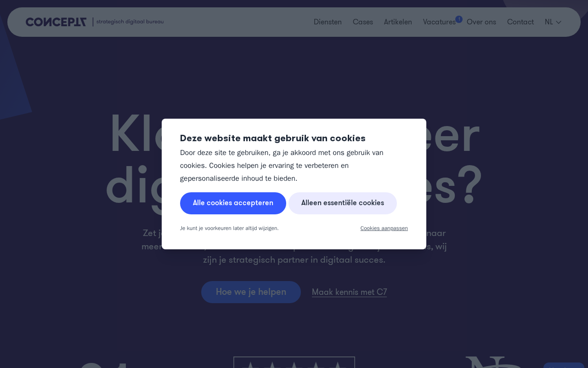The image size is (588, 368).
Task: Click the star rating box at bottom
Action: click(x=294, y=362)
